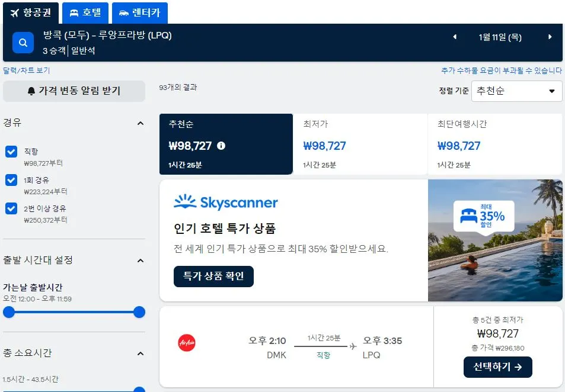Open the 추천순 sort dropdown

[x=516, y=91]
